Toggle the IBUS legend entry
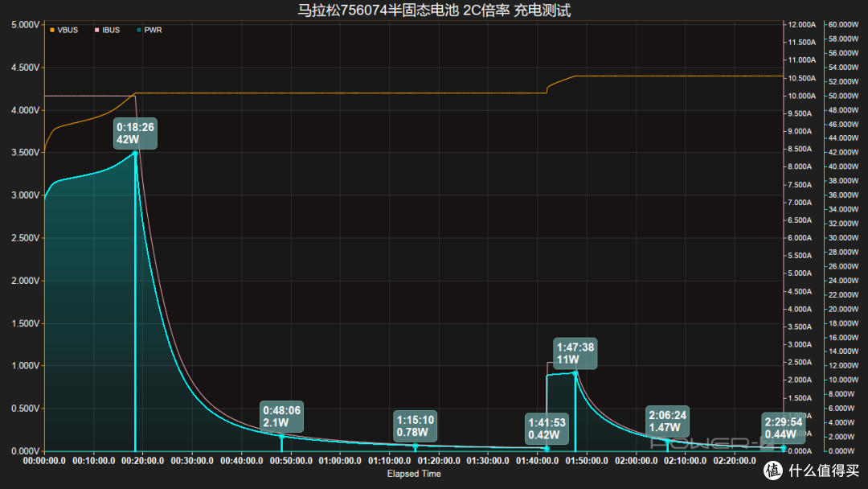Image resolution: width=868 pixels, height=489 pixels. (108, 30)
